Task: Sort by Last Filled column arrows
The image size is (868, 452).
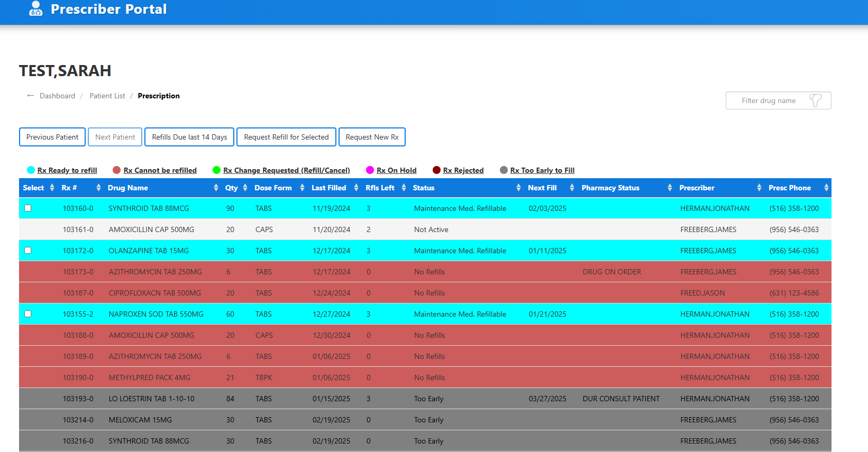Action: [x=356, y=188]
